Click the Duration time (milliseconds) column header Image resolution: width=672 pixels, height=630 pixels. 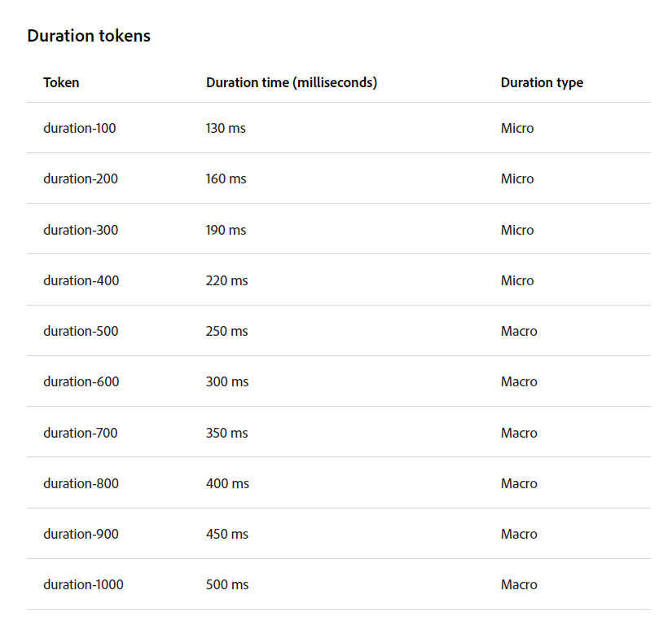click(291, 82)
